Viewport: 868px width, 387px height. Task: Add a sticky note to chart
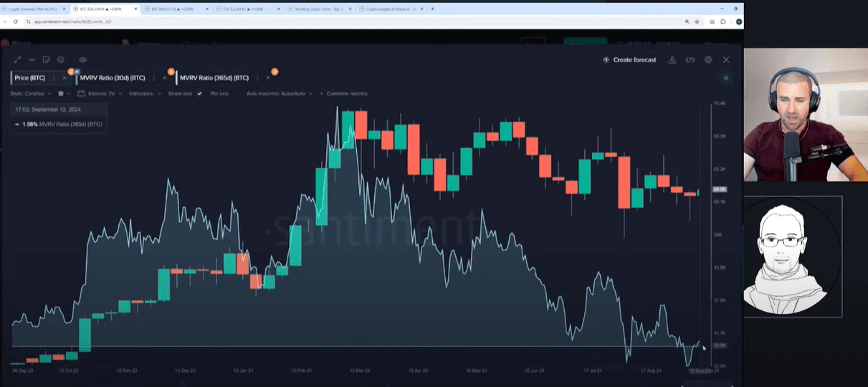(x=47, y=60)
